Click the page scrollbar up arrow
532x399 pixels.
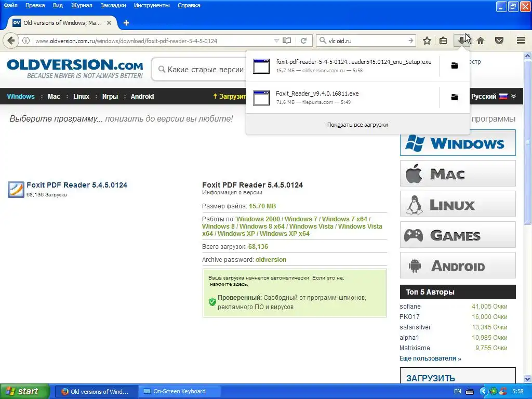point(528,56)
